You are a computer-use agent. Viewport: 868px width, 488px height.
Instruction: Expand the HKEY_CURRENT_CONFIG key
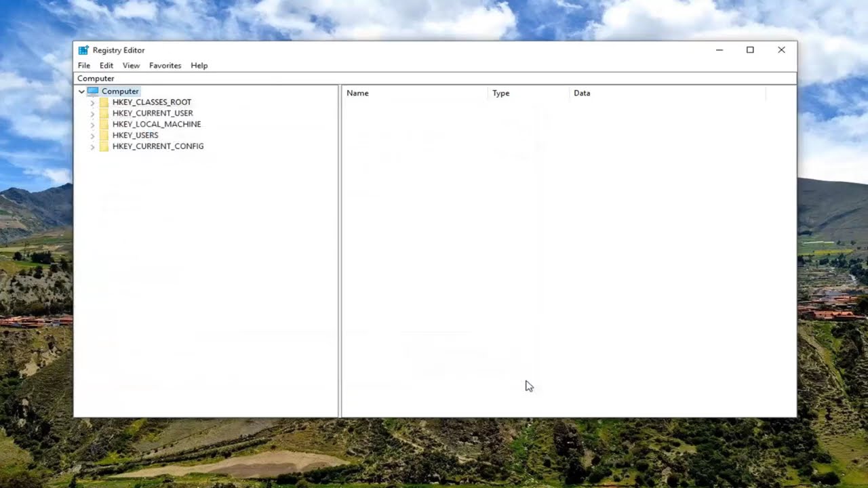(x=92, y=146)
